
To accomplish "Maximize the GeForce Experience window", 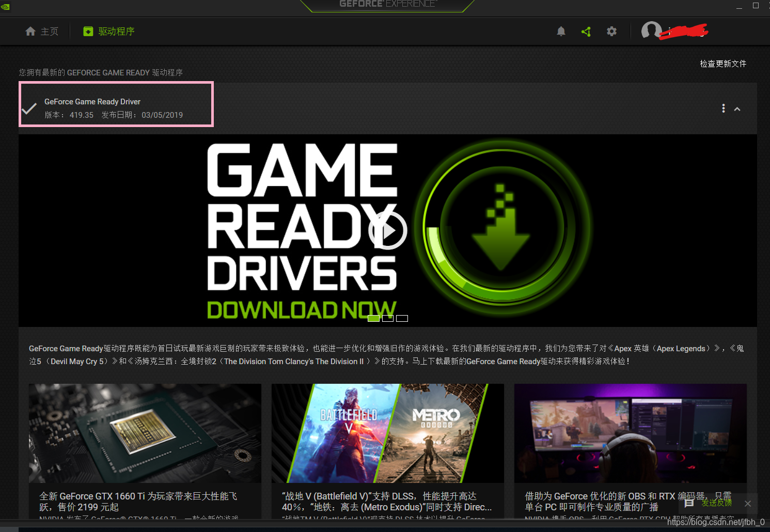I will [x=756, y=6].
